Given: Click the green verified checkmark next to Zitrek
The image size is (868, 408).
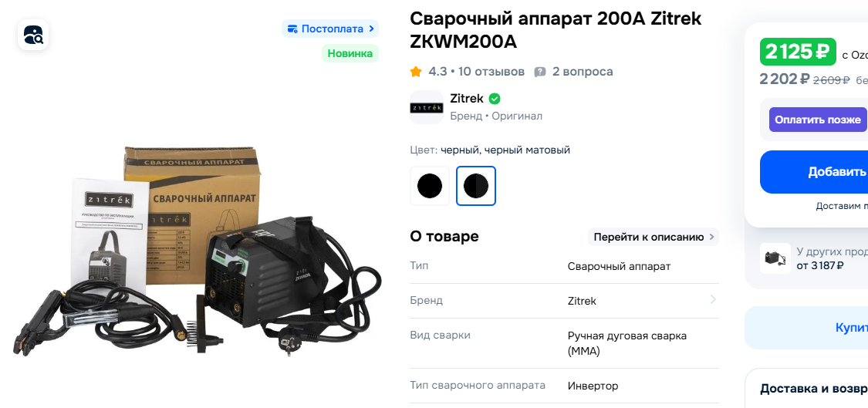Looking at the screenshot, I should (495, 99).
